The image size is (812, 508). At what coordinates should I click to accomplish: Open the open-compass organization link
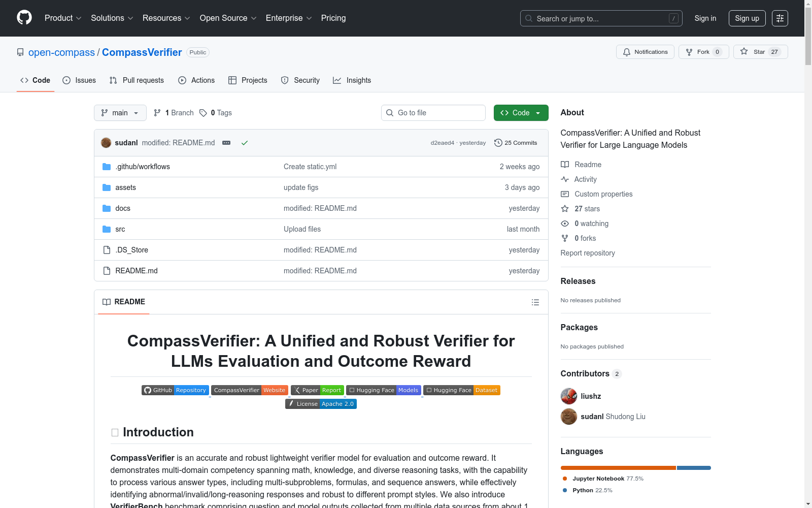(x=61, y=52)
